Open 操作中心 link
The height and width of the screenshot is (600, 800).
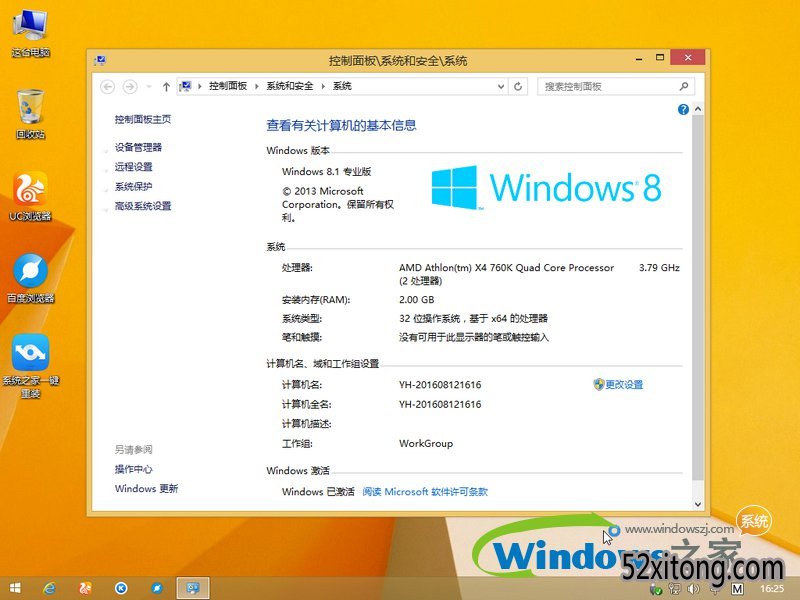click(134, 469)
